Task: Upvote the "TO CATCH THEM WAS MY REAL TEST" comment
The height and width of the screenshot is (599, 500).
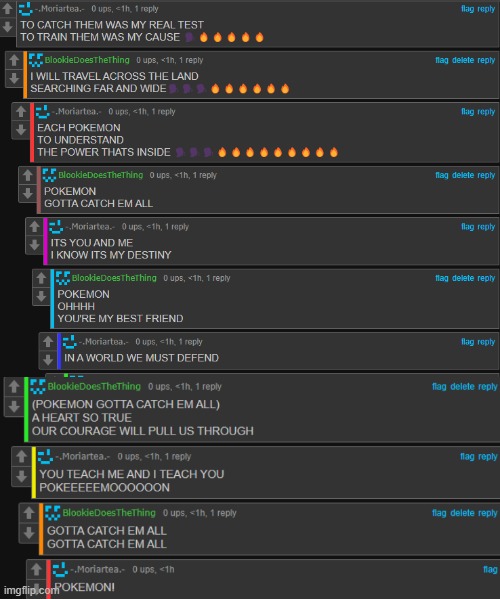Action: click(x=7, y=9)
